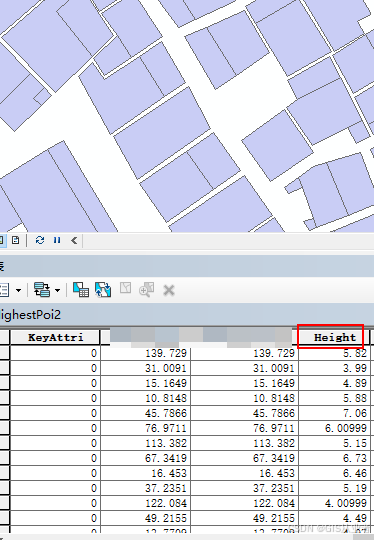Click Height cell 5.15

[x=334, y=443]
